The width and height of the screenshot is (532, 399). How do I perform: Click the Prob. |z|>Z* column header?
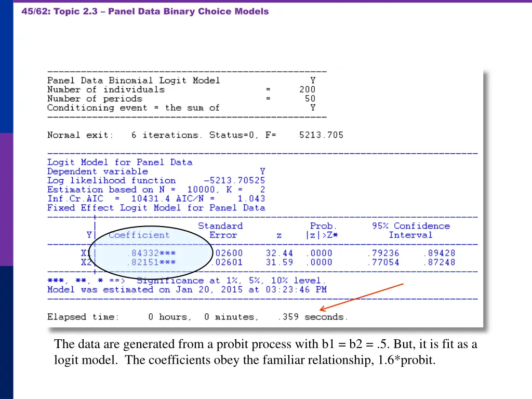[323, 230]
